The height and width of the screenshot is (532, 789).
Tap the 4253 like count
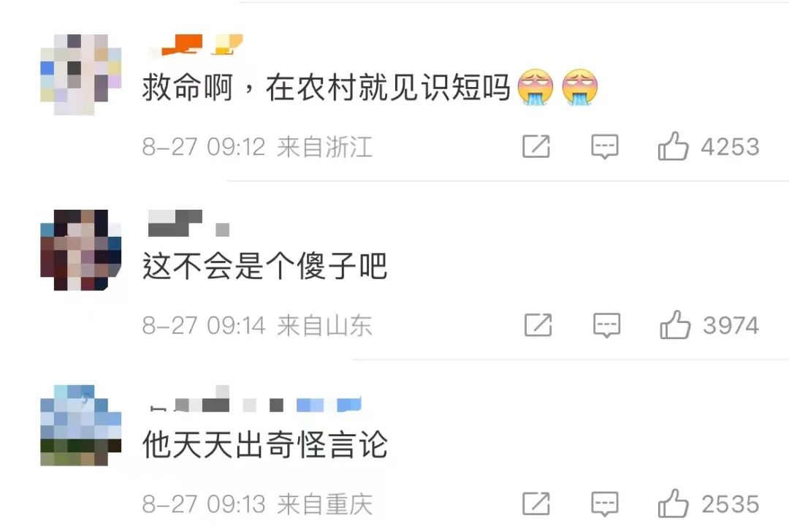pos(730,147)
